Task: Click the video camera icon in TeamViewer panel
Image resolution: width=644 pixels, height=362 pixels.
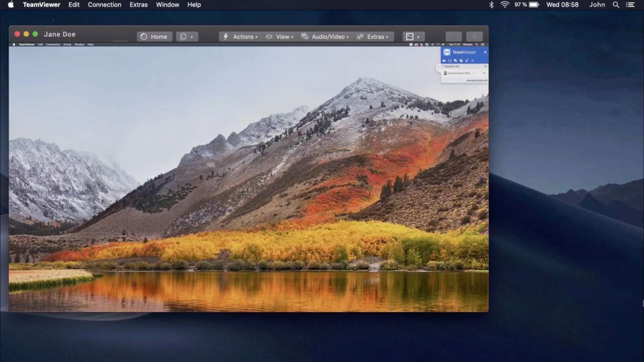Action: point(444,61)
